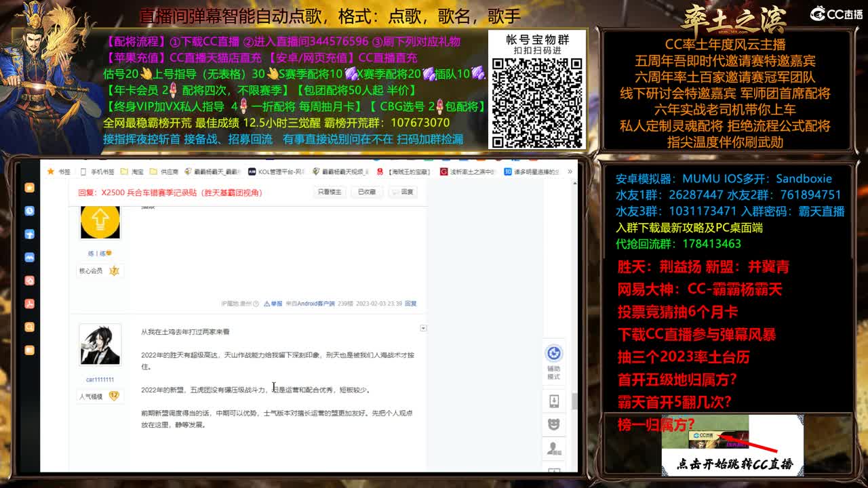The width and height of the screenshot is (868, 488).
Task: Enable 辅助模式 assist mode on the page
Action: tap(554, 354)
